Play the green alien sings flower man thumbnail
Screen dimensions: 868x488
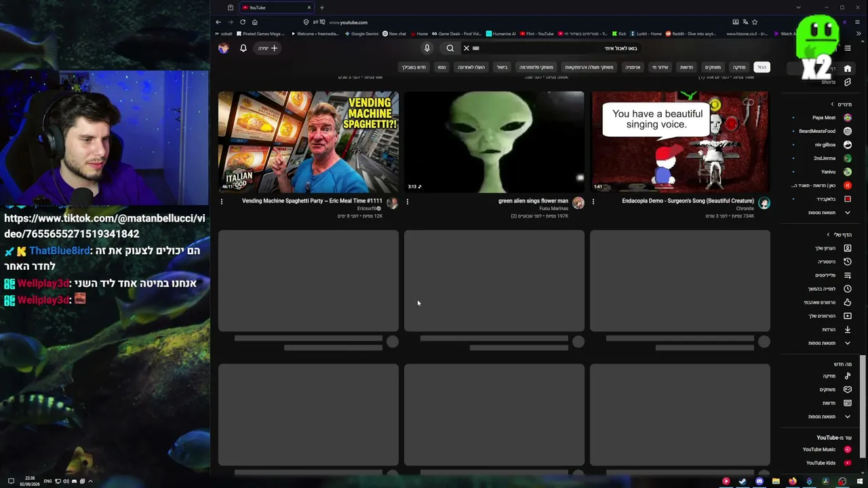pos(494,142)
